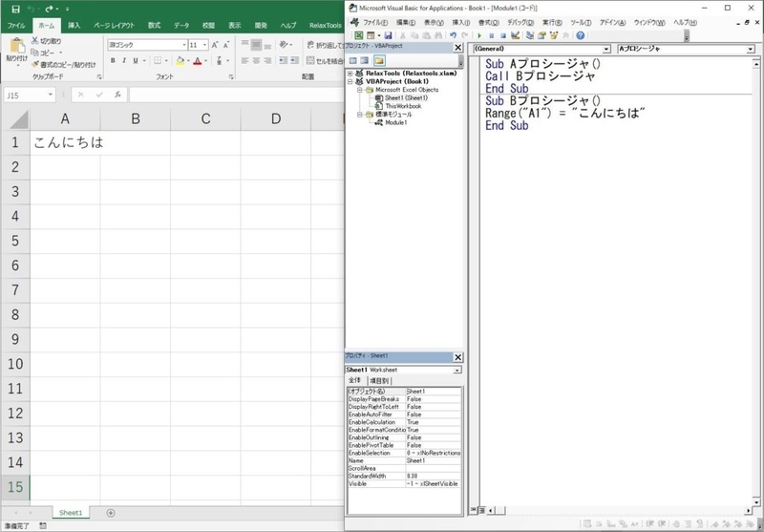The image size is (764, 532).
Task: Toggle right text align in Excel ribbon
Action: tap(267, 61)
